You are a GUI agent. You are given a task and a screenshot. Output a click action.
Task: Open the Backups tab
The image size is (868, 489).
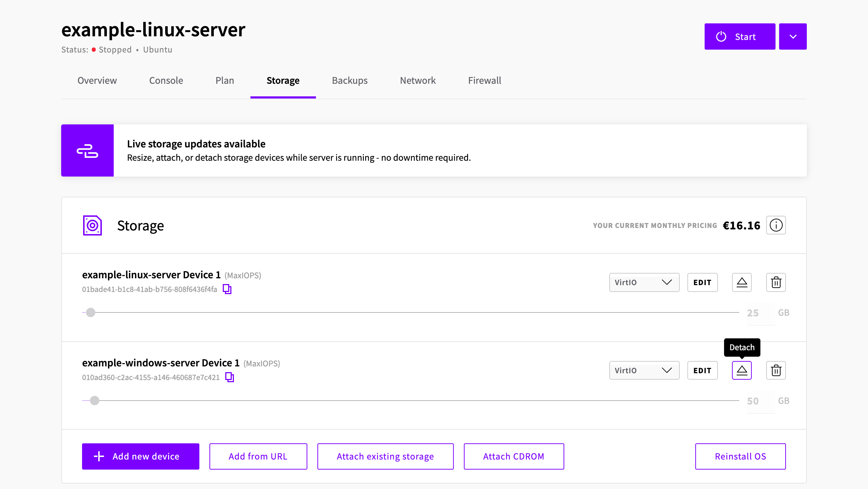350,81
